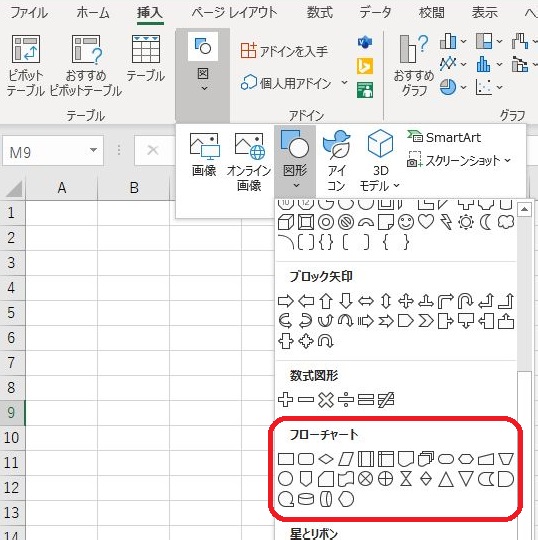Select the cube shape

click(286, 222)
